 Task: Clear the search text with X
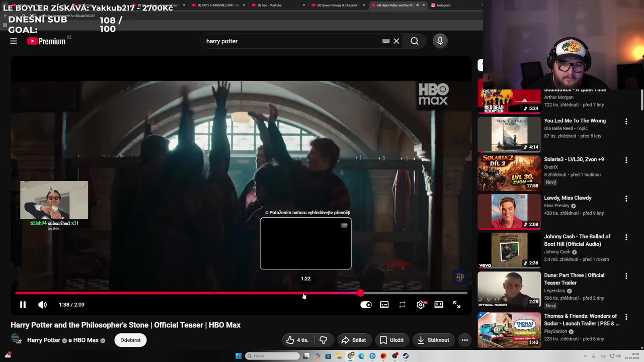396,41
